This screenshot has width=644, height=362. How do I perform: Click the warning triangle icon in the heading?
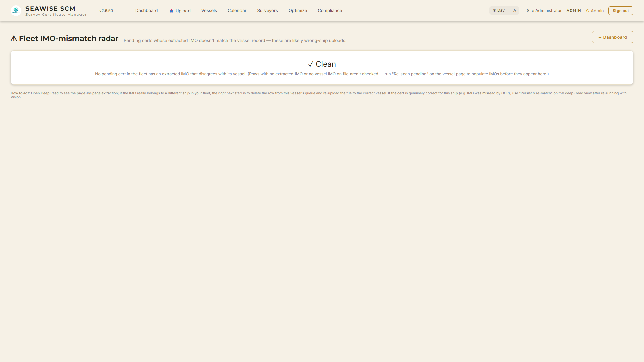point(14,39)
